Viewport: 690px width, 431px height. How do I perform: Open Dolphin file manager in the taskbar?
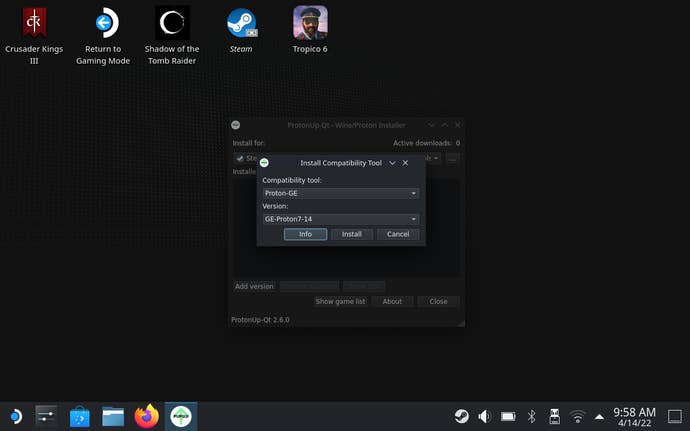click(x=113, y=416)
